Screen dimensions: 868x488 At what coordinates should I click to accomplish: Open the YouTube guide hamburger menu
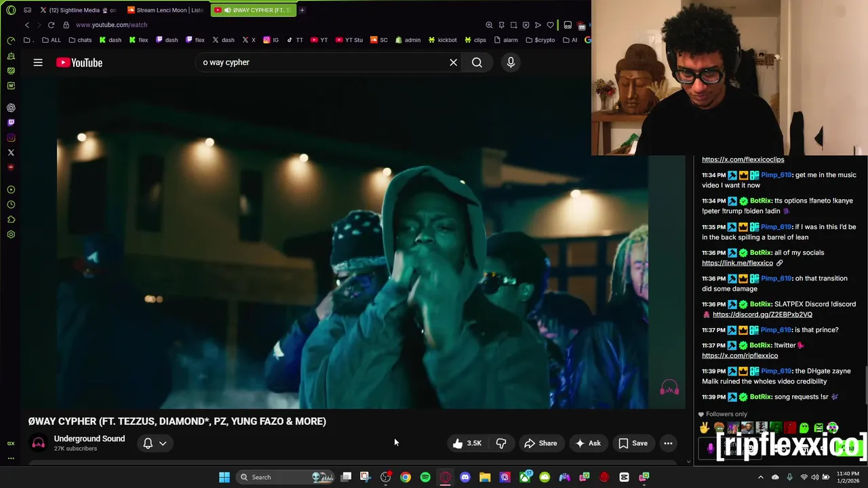(x=38, y=62)
